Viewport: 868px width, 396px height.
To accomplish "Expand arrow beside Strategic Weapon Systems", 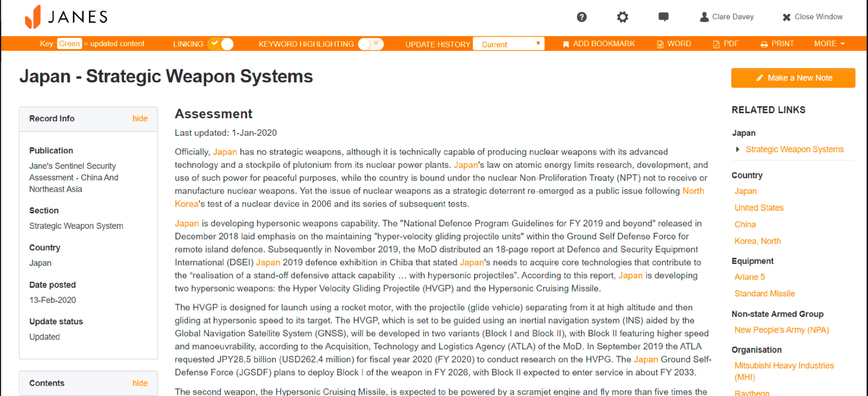I will (738, 149).
